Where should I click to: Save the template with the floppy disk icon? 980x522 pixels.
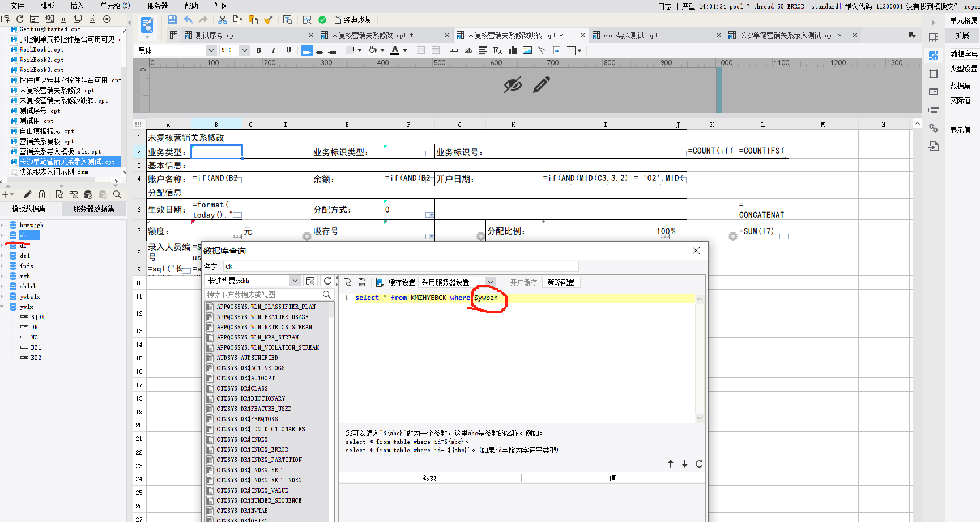coord(173,20)
